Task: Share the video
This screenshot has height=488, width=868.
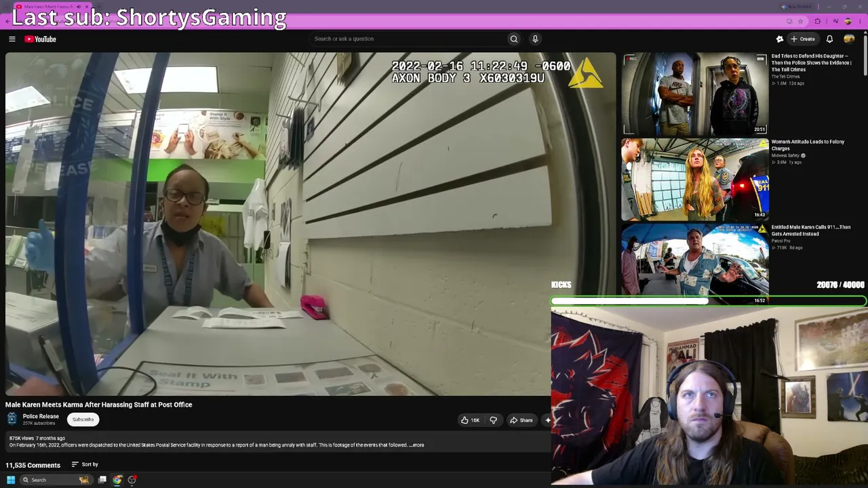Action: click(521, 420)
